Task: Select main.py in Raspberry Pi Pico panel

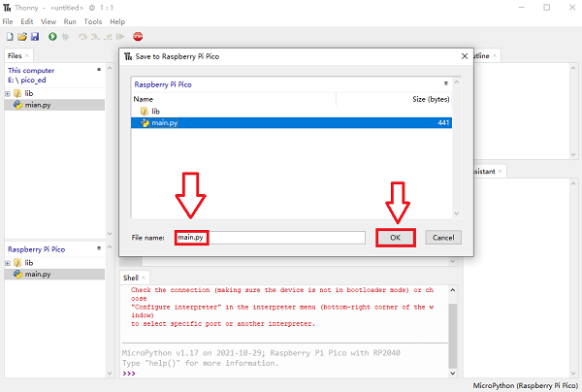Action: (54, 275)
